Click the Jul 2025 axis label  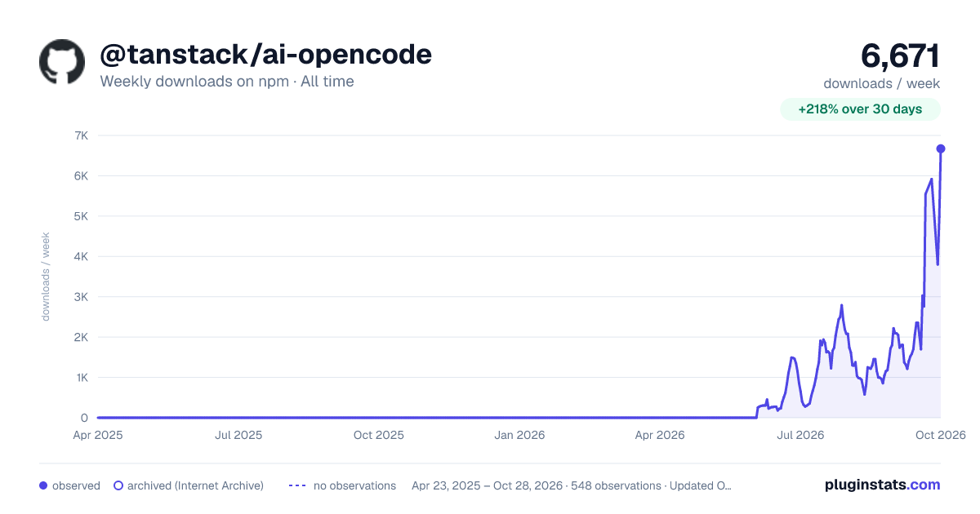click(x=238, y=435)
